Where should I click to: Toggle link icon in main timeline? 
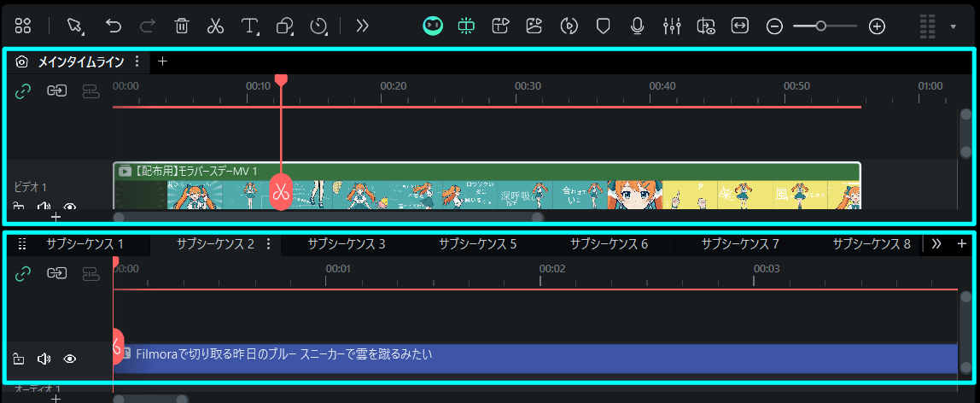(x=23, y=91)
